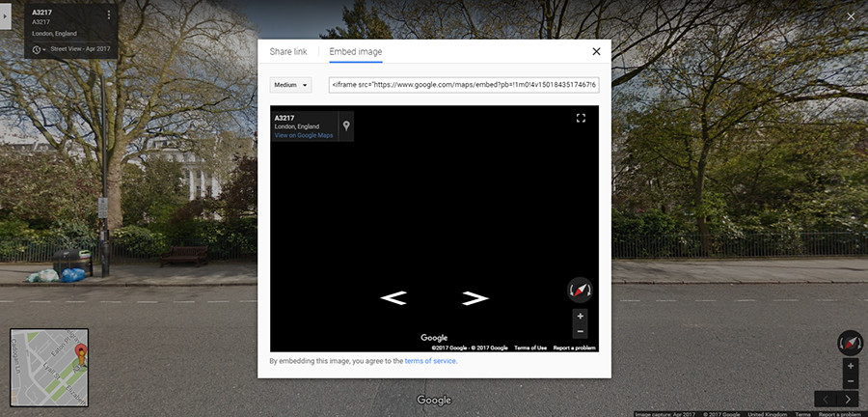
Task: Go to the previous Street View image
Action: click(x=826, y=399)
